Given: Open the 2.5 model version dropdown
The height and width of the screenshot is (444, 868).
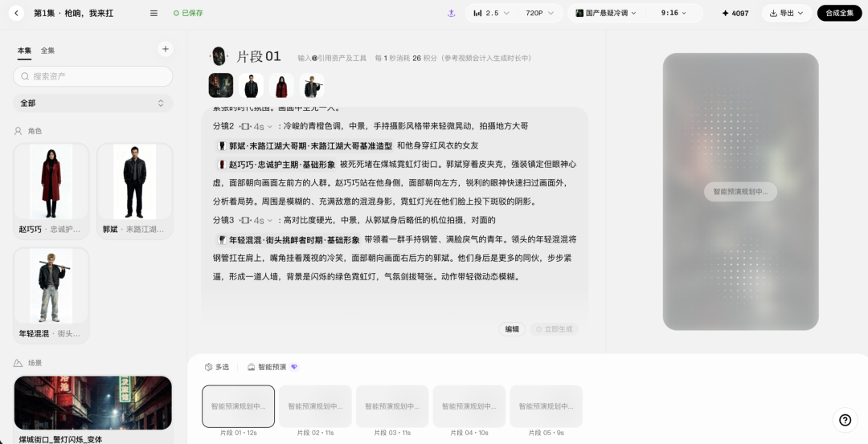Looking at the screenshot, I should [492, 14].
